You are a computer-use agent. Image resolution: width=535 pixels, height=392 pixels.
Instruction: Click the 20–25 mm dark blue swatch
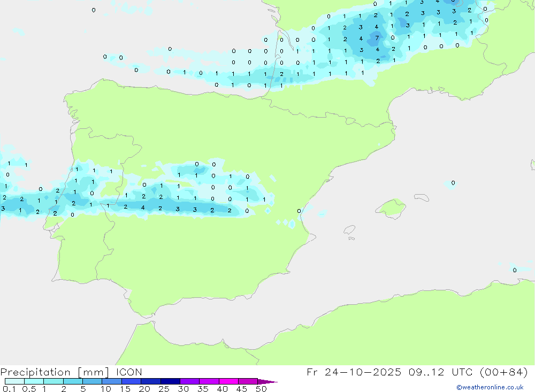[x=151, y=381]
